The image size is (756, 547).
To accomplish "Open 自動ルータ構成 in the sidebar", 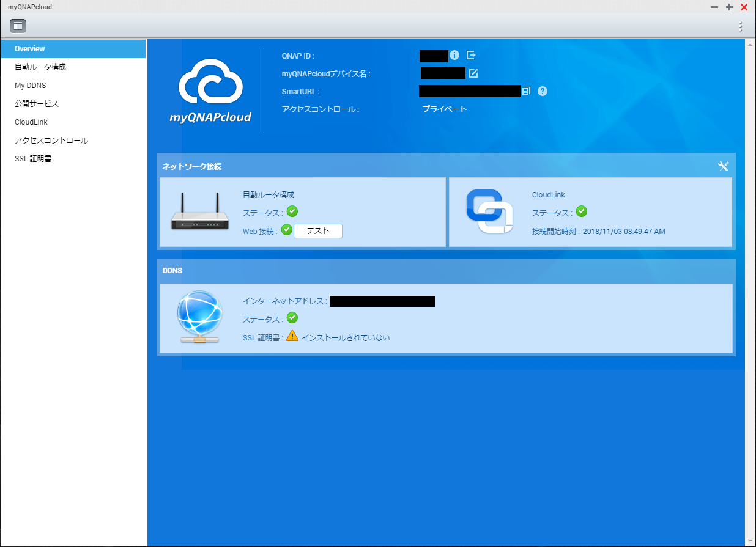I will [73, 67].
